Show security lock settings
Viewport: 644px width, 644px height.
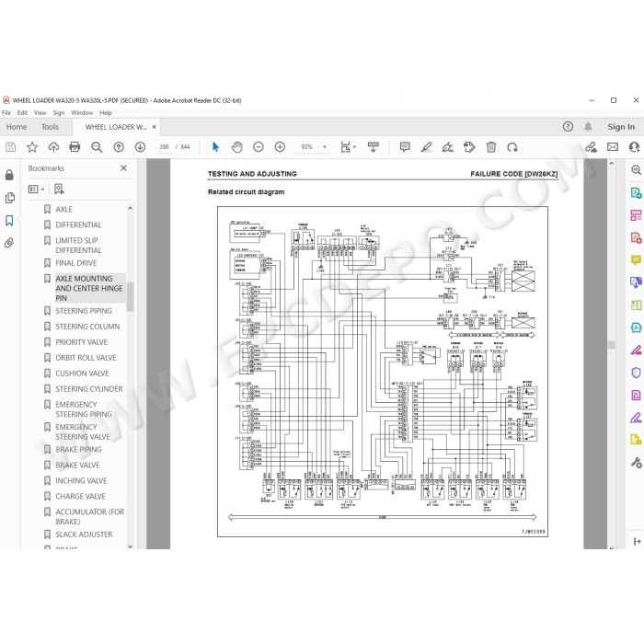(x=9, y=175)
